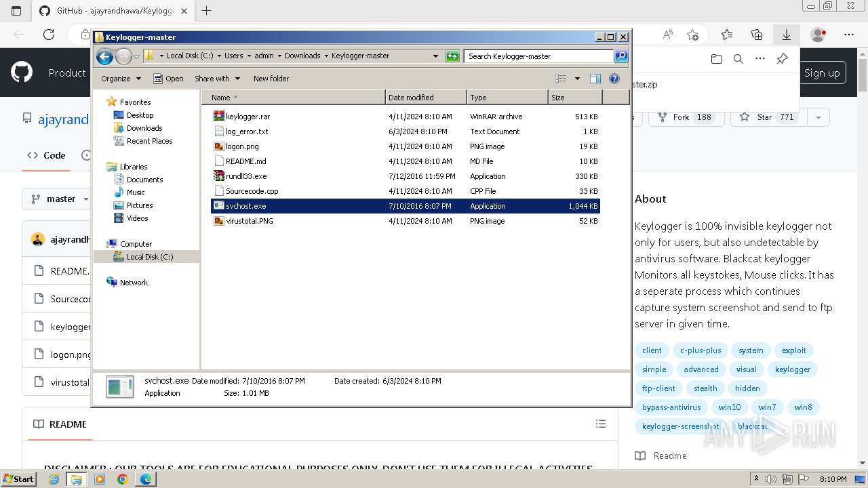Open master branch dropdown
This screenshot has width=868, height=488.
coord(60,199)
